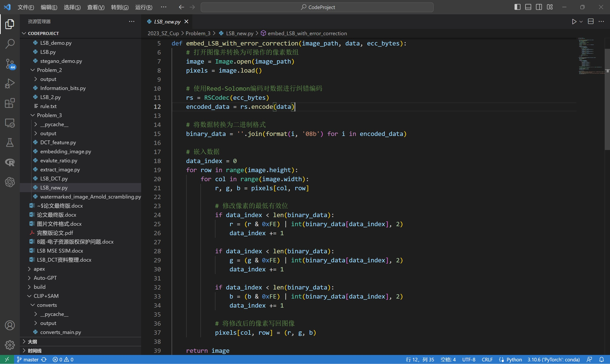Toggle the secondary side bar

pos(539,7)
